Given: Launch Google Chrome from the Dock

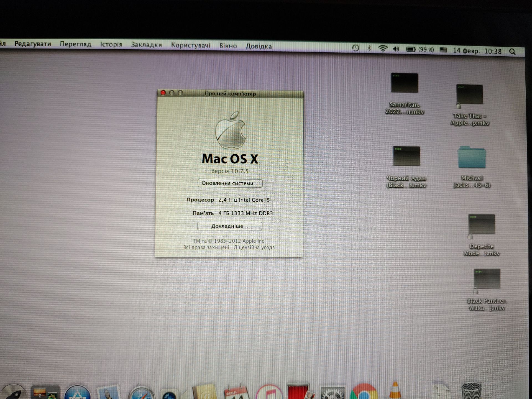Looking at the screenshot, I should 364,392.
